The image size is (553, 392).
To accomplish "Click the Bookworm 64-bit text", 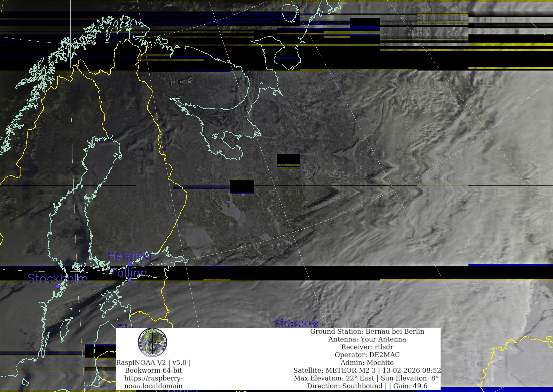I will 153,370.
